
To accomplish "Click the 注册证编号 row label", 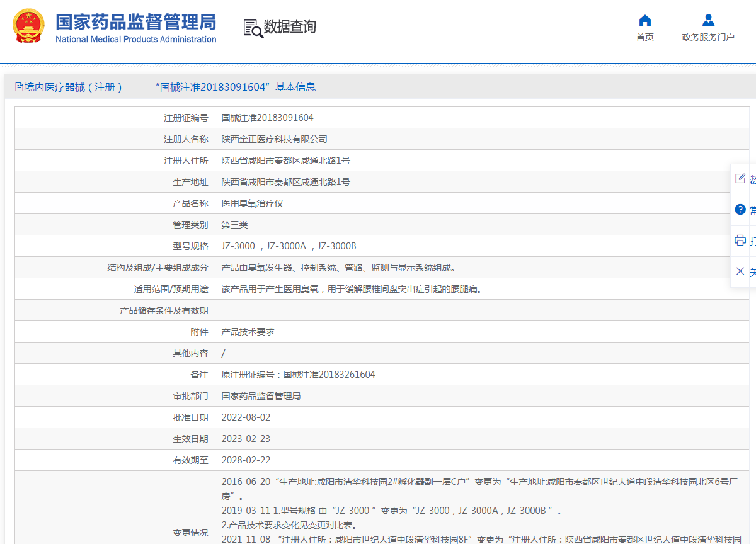I will click(186, 118).
